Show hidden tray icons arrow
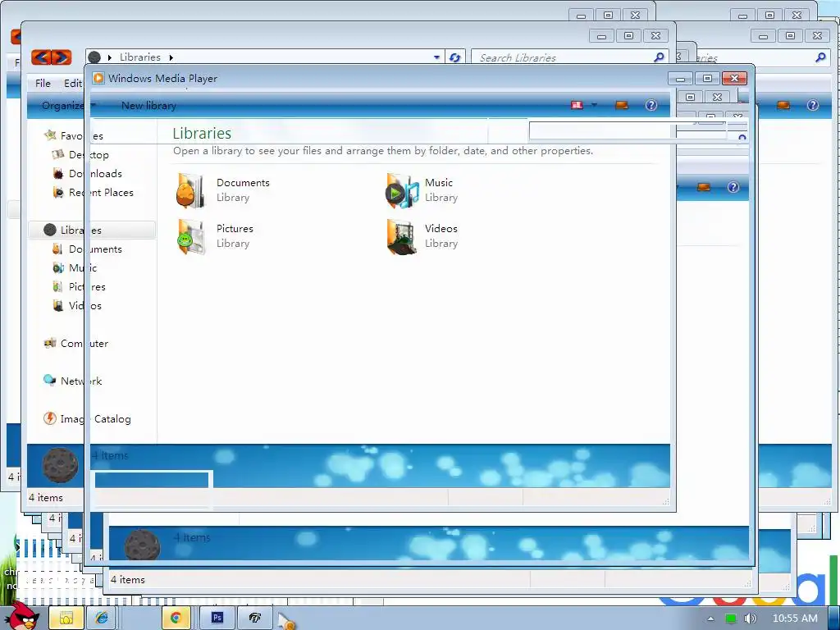The image size is (840, 630). (710, 619)
